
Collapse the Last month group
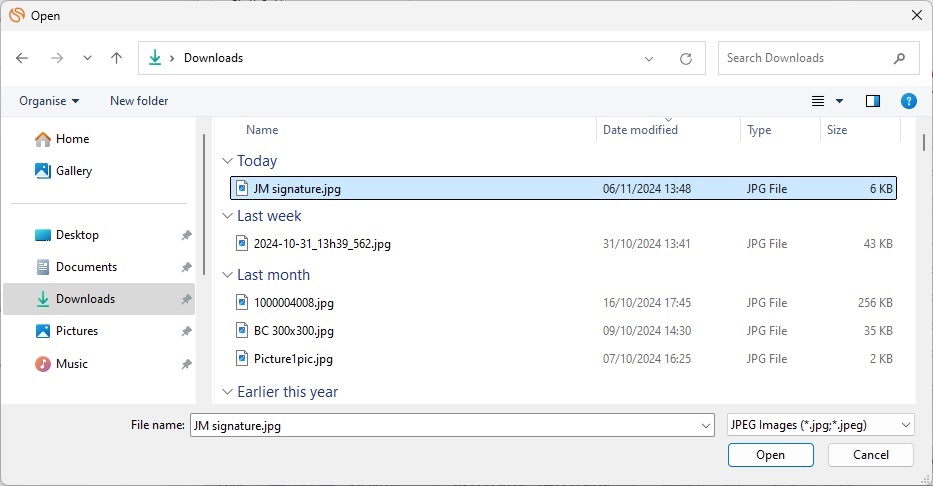click(x=227, y=275)
